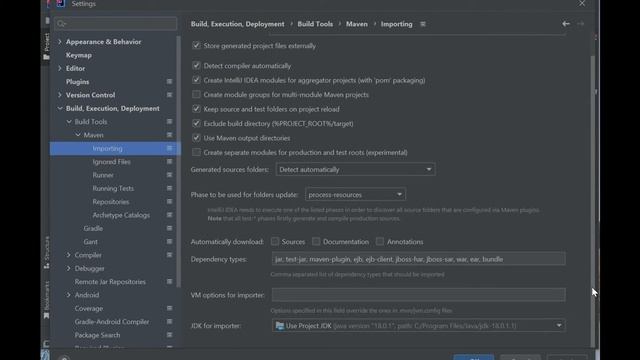Click the project-level icon beside Build Tools
Image resolution: width=640 pixels, height=360 pixels.
169,122
